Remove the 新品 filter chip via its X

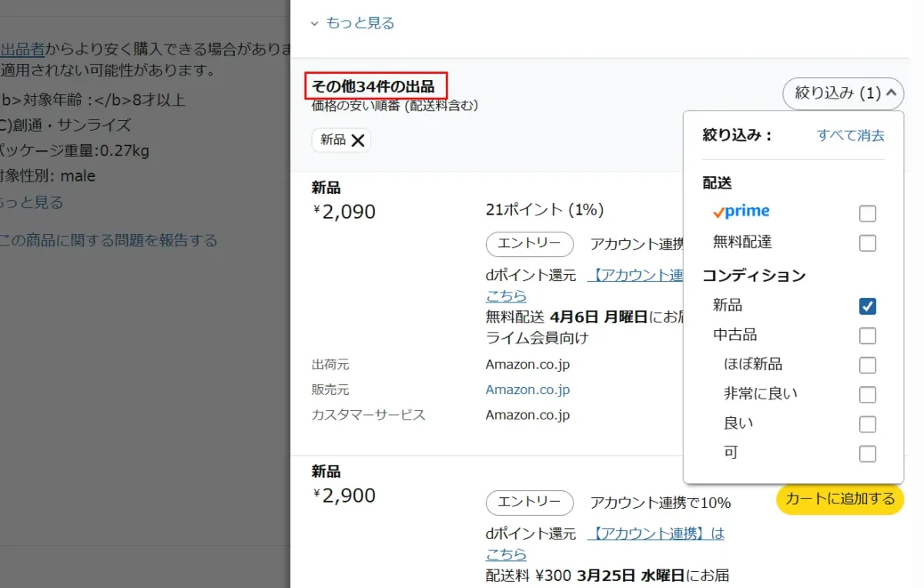pyautogui.click(x=357, y=140)
